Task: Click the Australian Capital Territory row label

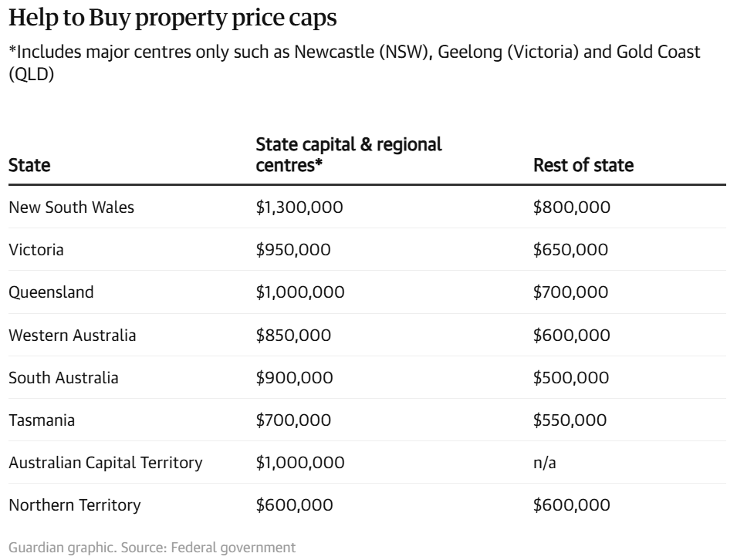Action: [x=106, y=463]
